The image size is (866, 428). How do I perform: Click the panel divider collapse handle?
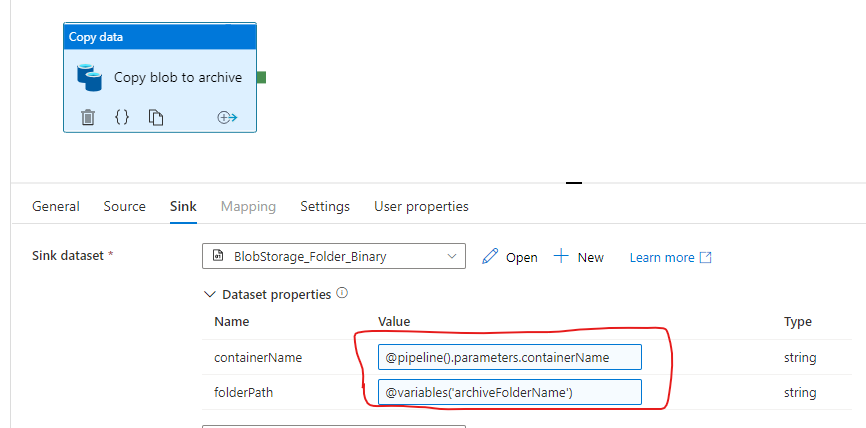point(574,183)
